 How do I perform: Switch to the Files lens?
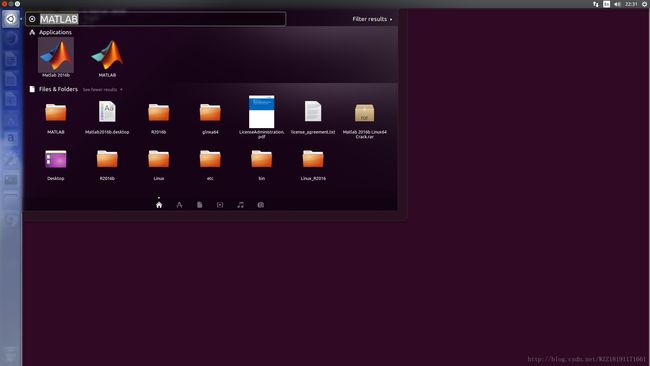click(x=199, y=205)
